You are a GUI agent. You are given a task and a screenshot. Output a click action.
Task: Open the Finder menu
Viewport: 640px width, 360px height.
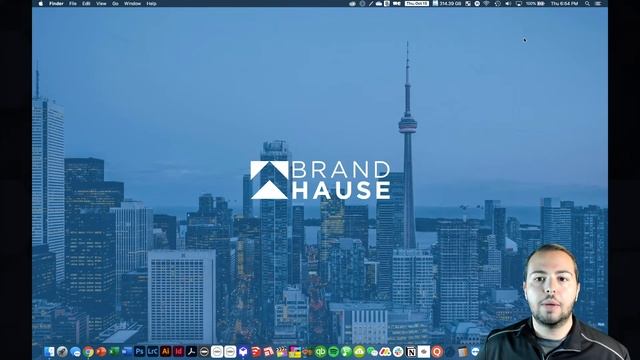tap(56, 3)
